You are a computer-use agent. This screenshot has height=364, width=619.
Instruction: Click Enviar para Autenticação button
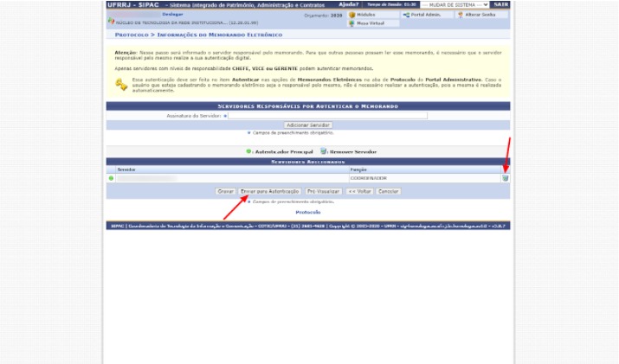click(269, 191)
